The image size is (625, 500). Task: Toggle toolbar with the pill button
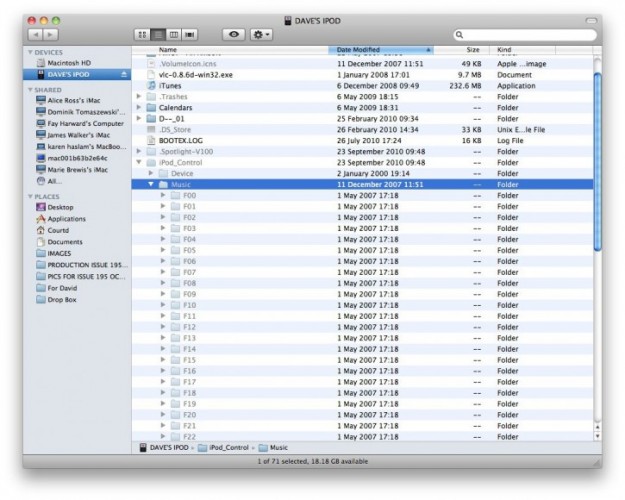[591, 20]
